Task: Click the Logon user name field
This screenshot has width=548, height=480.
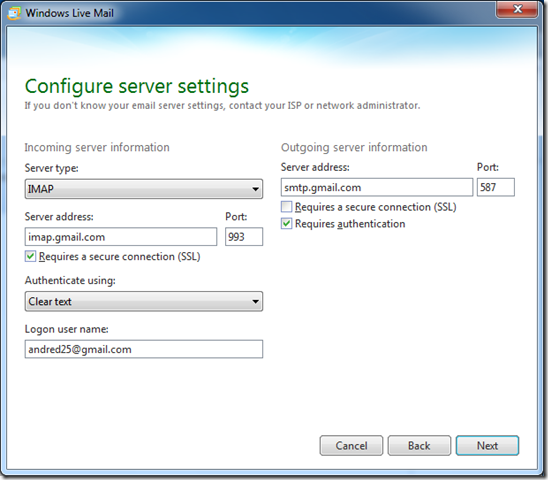Action: pyautogui.click(x=144, y=349)
